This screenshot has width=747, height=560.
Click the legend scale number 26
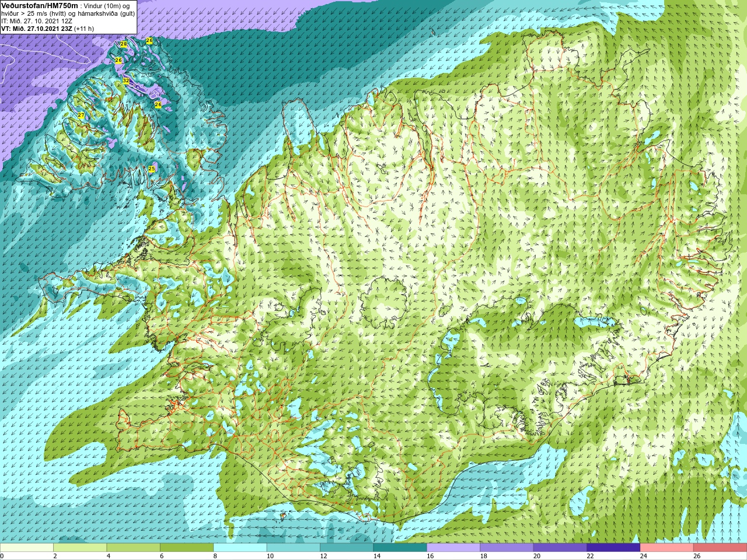point(697,556)
